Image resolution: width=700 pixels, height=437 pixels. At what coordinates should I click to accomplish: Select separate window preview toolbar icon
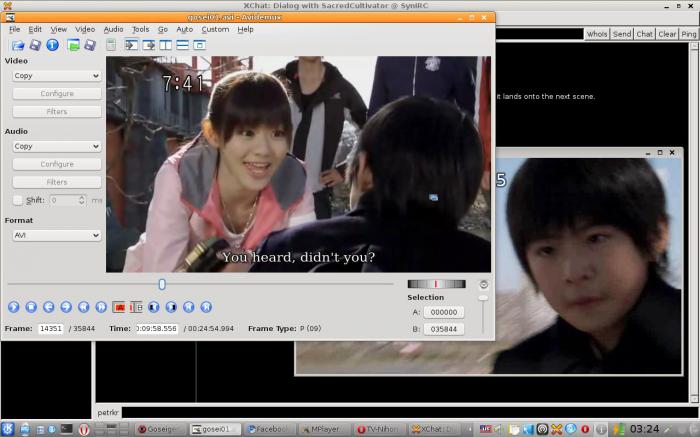tap(200, 45)
